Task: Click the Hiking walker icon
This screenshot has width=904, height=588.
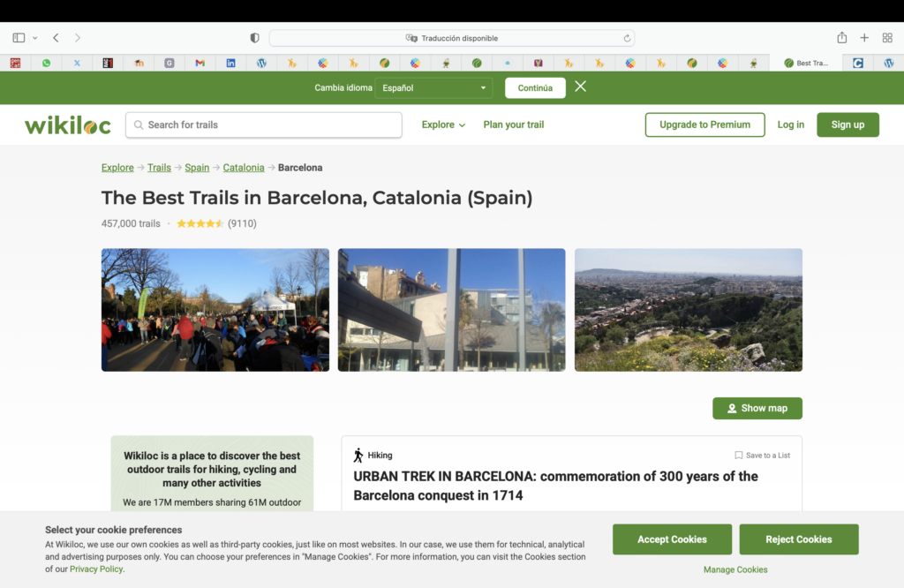Action: 358,456
